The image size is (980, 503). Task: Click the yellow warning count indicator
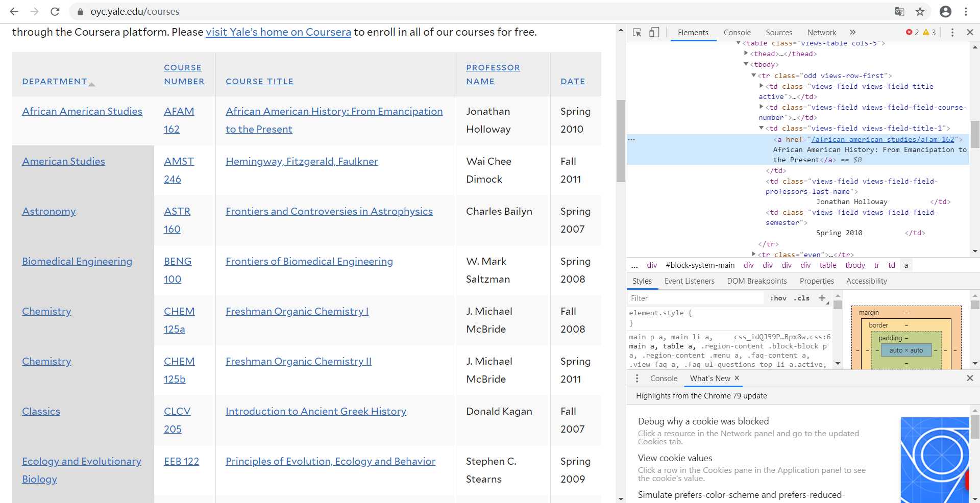point(929,32)
